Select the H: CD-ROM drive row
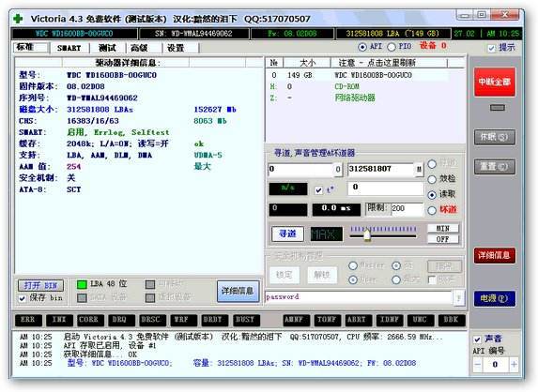This screenshot has width=538, height=392. [357, 86]
